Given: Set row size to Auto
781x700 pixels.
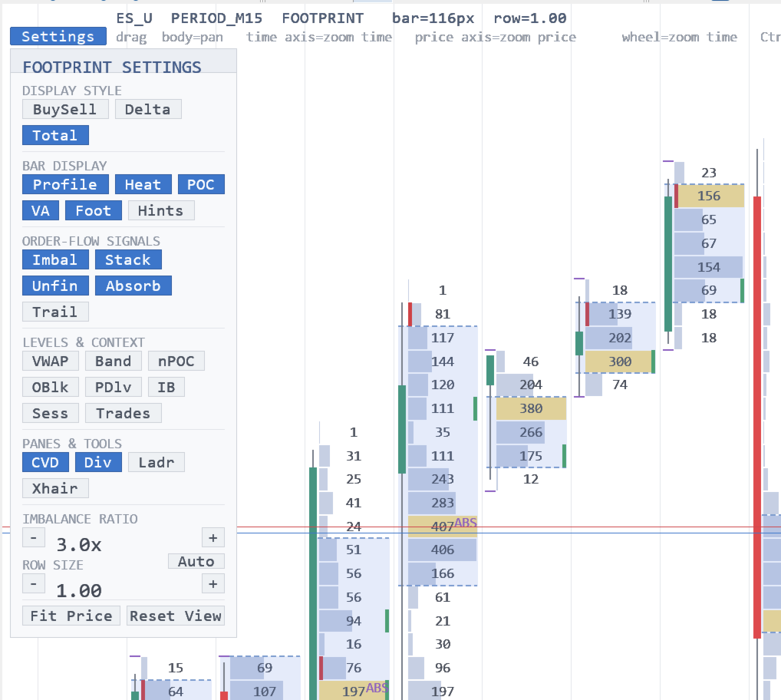Looking at the screenshot, I should (x=196, y=561).
